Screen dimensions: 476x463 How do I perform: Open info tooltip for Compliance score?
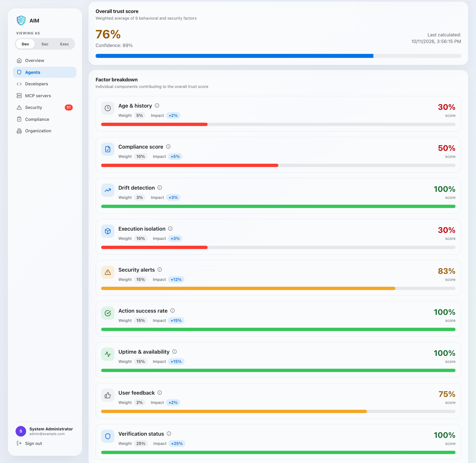pos(168,147)
